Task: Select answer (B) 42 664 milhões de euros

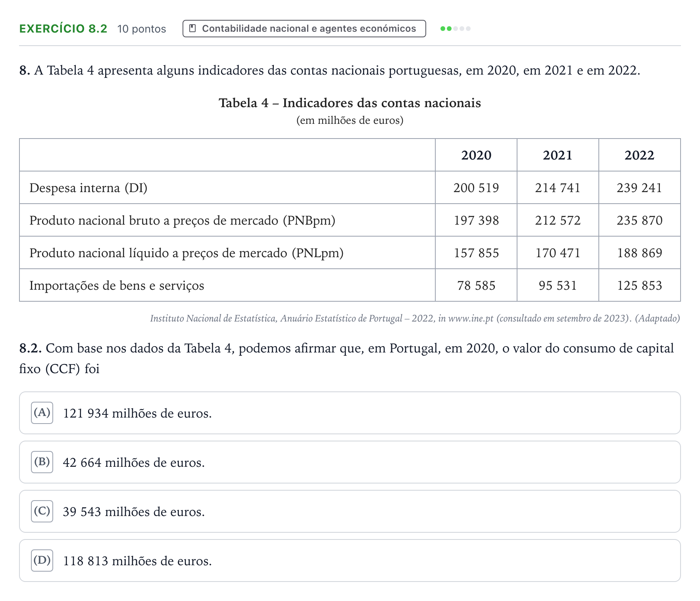Action: click(350, 462)
